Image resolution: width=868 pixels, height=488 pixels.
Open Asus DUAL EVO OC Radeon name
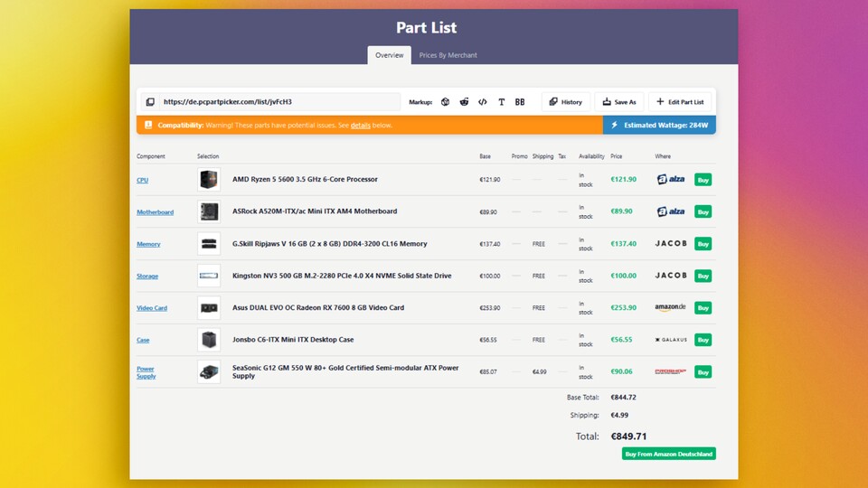[317, 307]
